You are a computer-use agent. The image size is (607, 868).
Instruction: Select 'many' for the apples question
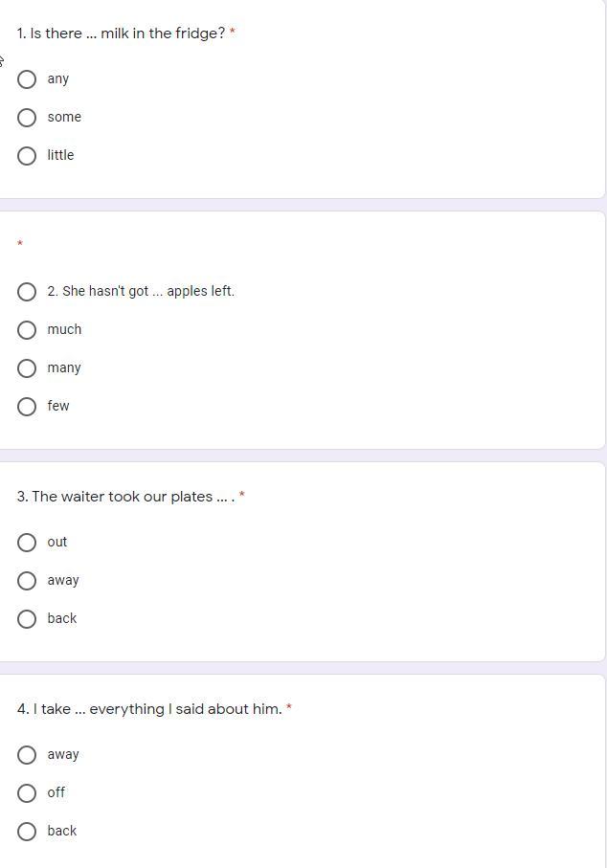click(27, 368)
